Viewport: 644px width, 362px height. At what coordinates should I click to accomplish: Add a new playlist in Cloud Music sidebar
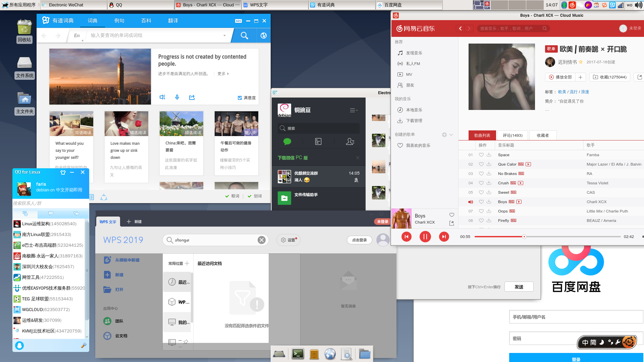444,135
